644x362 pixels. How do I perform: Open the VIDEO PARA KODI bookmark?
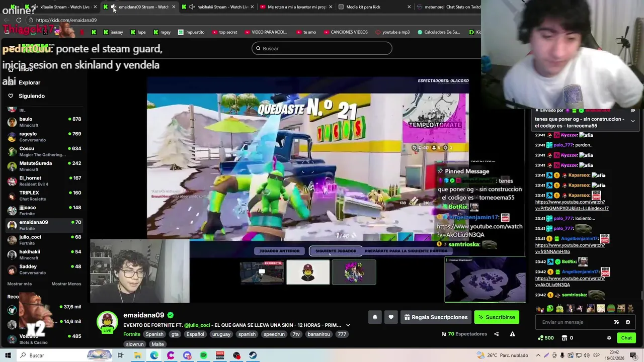pyautogui.click(x=266, y=32)
